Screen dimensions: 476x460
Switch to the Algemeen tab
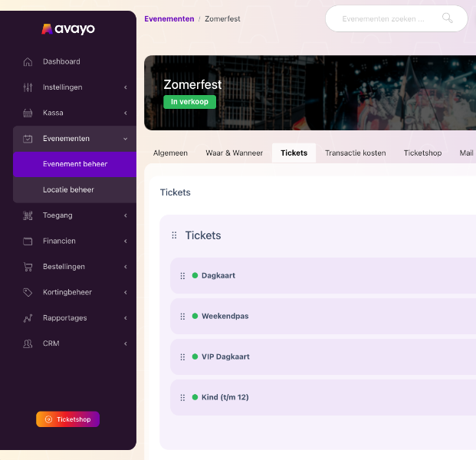pos(170,153)
